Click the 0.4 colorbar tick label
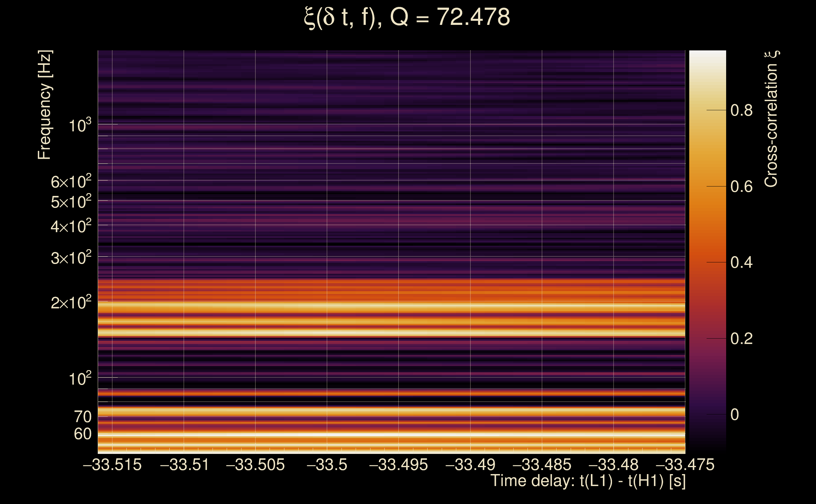816x504 pixels. pos(741,263)
